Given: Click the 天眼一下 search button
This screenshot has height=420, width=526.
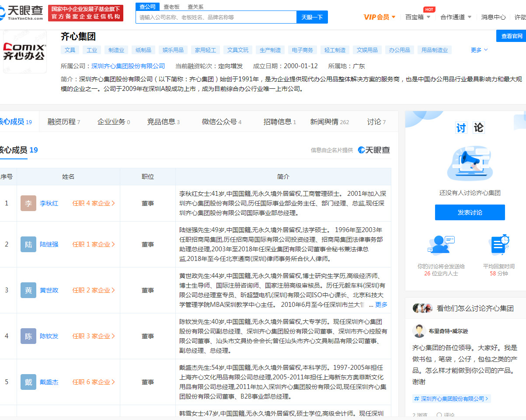Looking at the screenshot, I should point(312,17).
